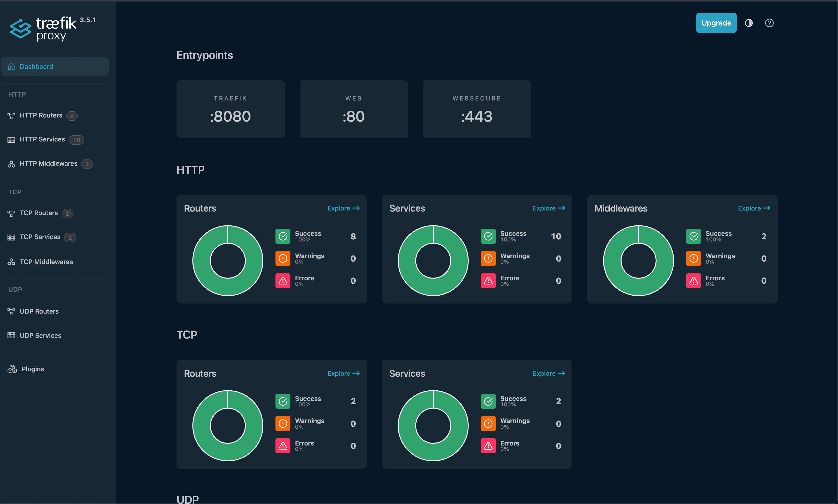The width and height of the screenshot is (838, 504).
Task: Click the TCP Routers sidebar icon
Action: (11, 213)
